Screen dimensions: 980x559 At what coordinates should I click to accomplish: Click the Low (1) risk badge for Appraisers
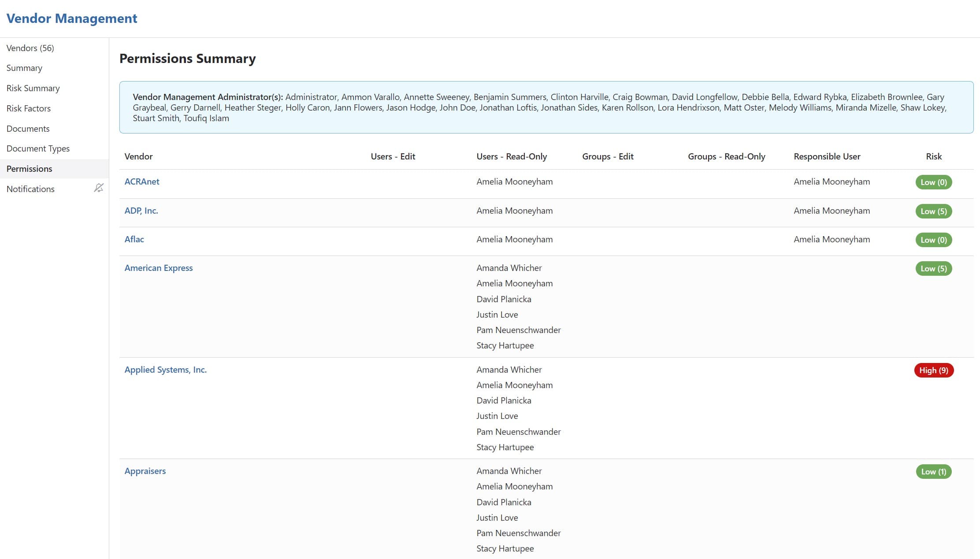tap(934, 472)
